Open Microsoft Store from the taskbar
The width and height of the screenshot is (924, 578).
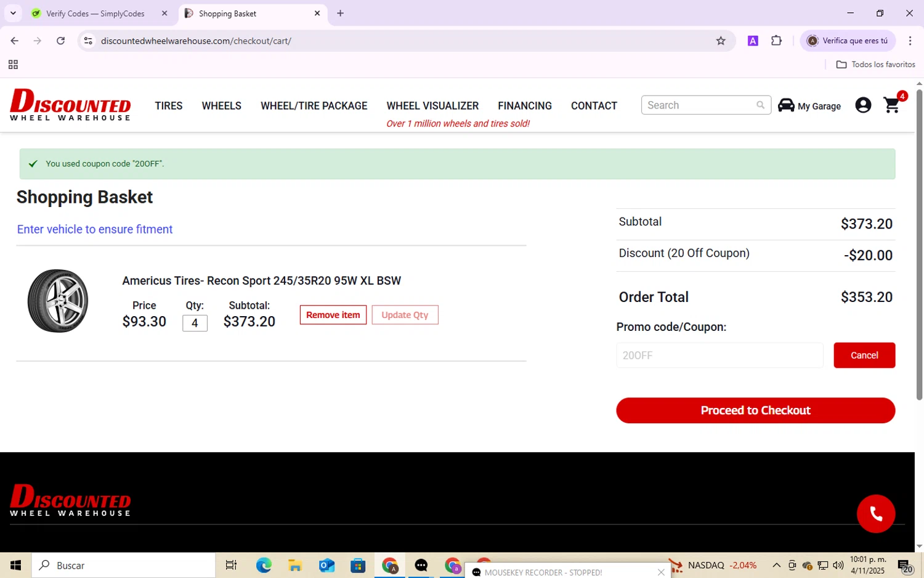click(358, 565)
